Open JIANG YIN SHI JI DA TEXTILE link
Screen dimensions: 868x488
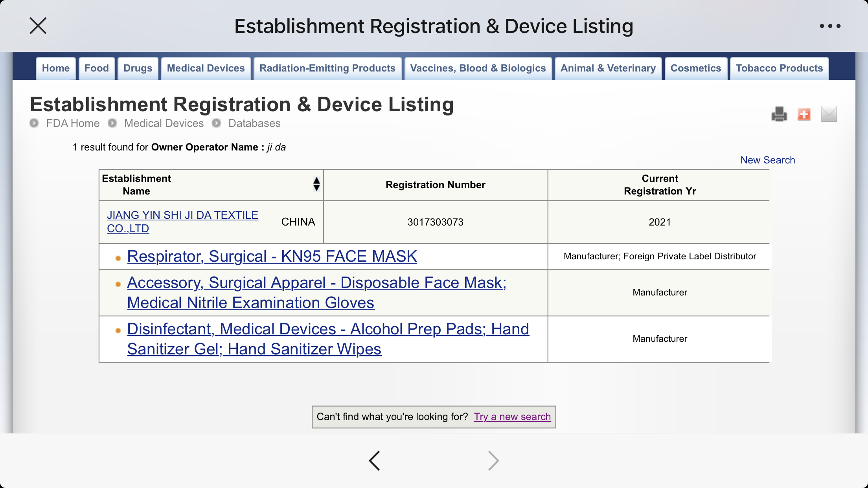point(182,222)
